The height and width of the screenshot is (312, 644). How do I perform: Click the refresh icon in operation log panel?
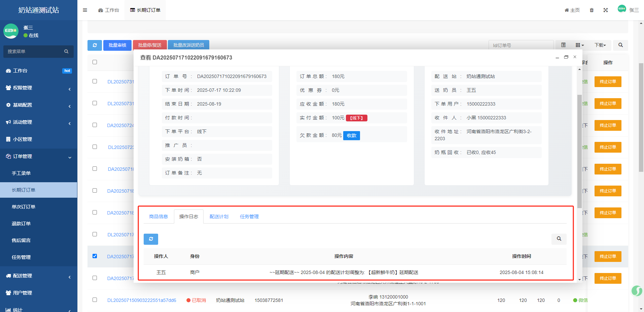click(x=151, y=239)
